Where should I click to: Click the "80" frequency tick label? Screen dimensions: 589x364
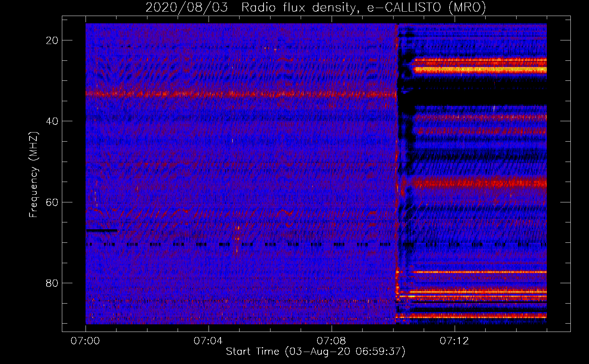[x=52, y=283]
